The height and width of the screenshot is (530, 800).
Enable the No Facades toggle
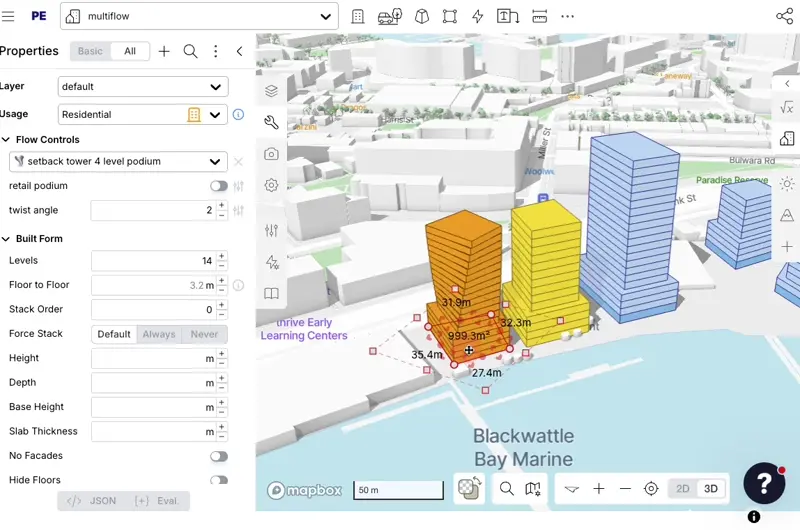218,456
